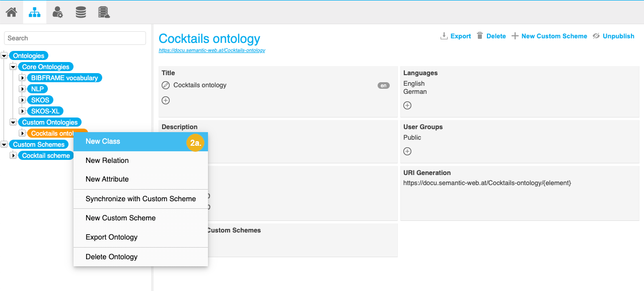This screenshot has width=644, height=291.
Task: Collapse the Ontologies tree node
Action: coord(5,56)
